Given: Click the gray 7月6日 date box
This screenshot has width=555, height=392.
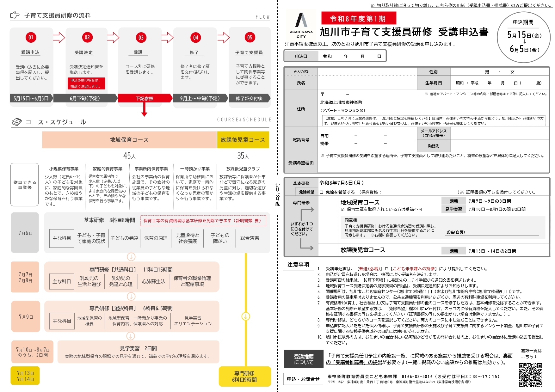Looking at the screenshot, I should [25, 233].
